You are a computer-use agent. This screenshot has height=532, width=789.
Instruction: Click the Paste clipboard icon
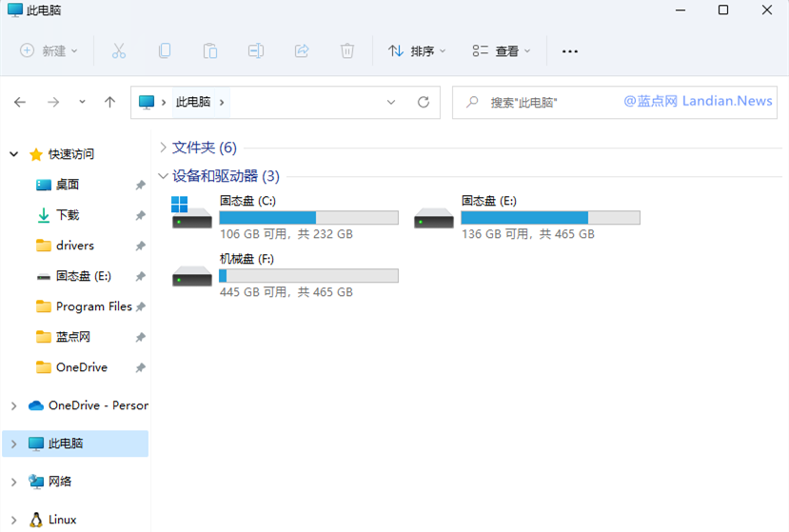click(x=210, y=51)
